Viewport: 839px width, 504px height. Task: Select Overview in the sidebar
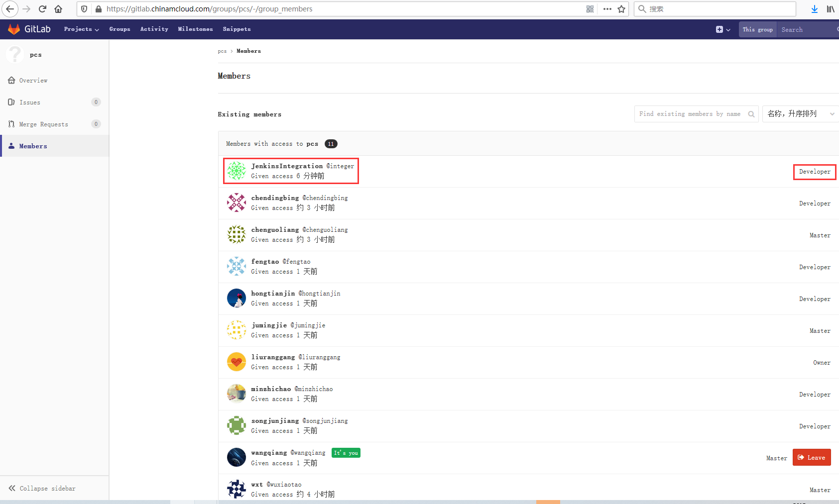pos(33,81)
